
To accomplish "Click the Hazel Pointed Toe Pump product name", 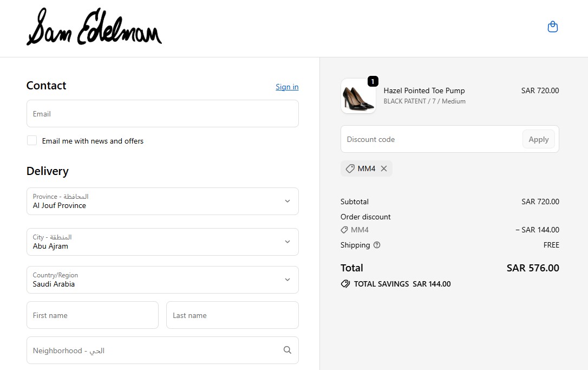I will click(x=424, y=90).
